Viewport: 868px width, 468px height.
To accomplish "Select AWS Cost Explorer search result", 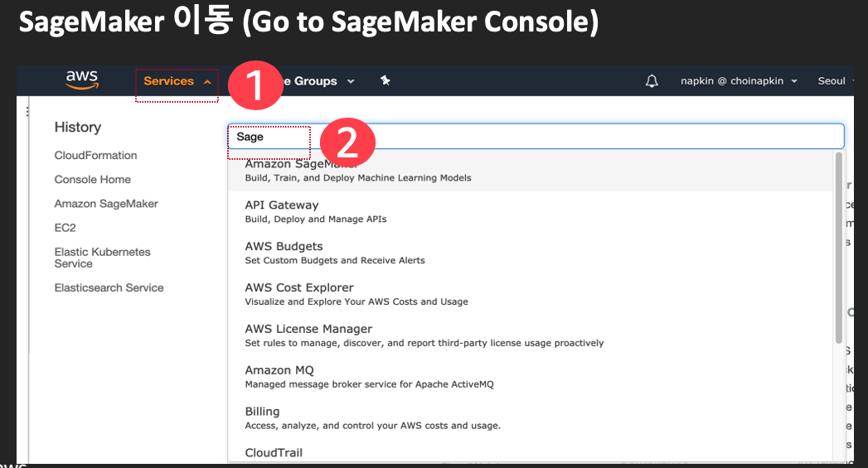I will click(530, 294).
